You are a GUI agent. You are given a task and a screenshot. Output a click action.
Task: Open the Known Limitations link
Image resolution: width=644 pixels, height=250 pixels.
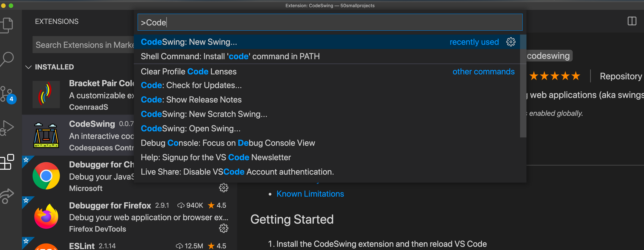tap(310, 194)
